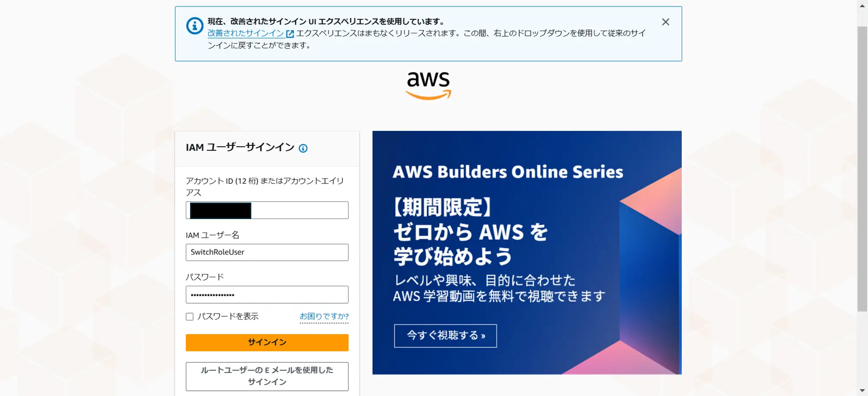Click the scrollbar up arrow

862,6
